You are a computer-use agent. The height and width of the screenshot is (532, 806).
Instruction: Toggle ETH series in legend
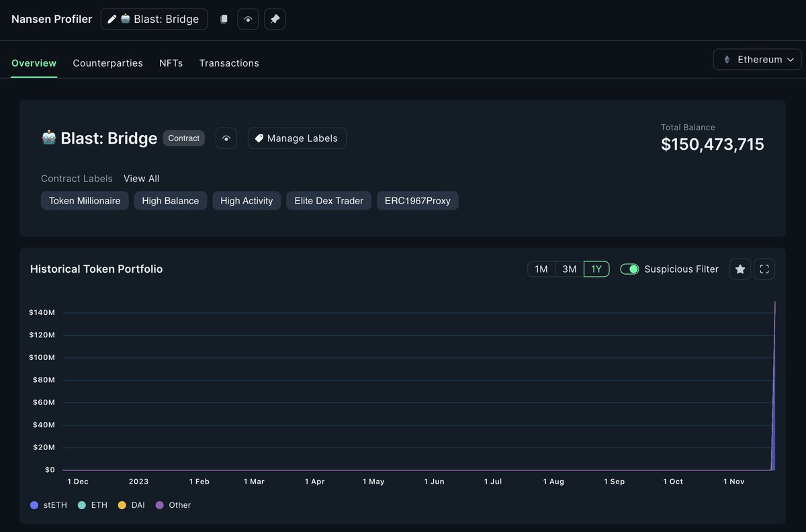pyautogui.click(x=93, y=505)
